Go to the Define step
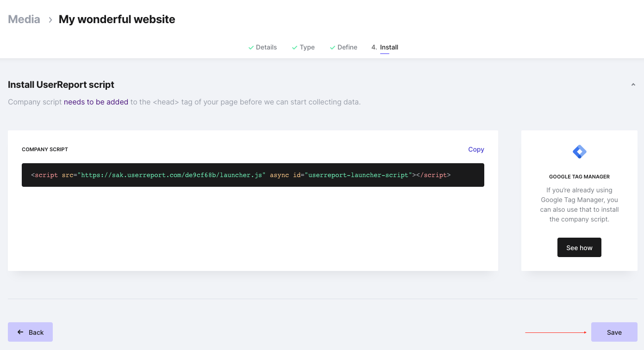This screenshot has width=644, height=350. pos(344,47)
